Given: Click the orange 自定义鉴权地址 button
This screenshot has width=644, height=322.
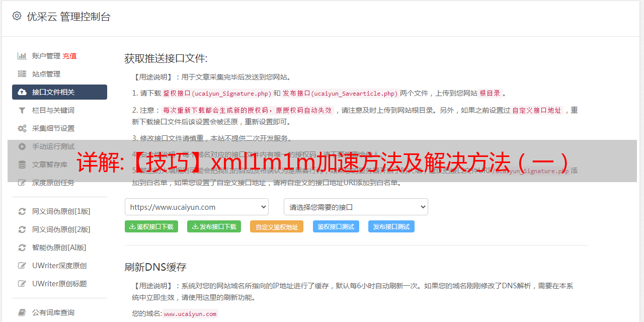Looking at the screenshot, I should [x=277, y=226].
